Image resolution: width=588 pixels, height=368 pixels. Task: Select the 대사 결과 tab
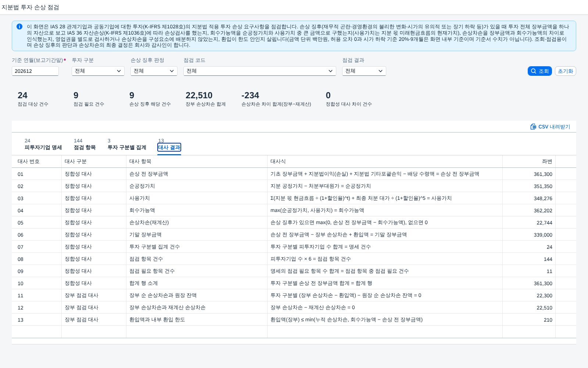click(x=169, y=147)
